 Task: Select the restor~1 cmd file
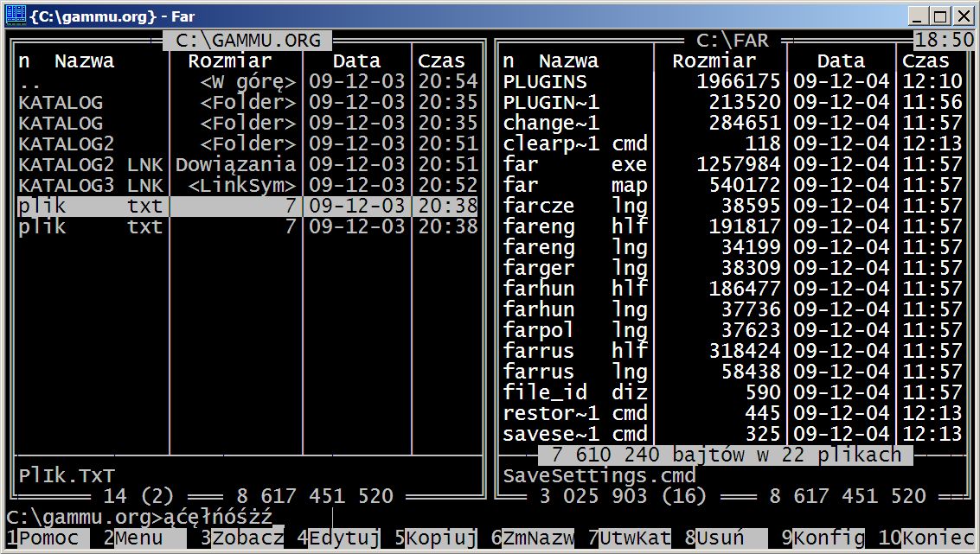tap(733, 413)
